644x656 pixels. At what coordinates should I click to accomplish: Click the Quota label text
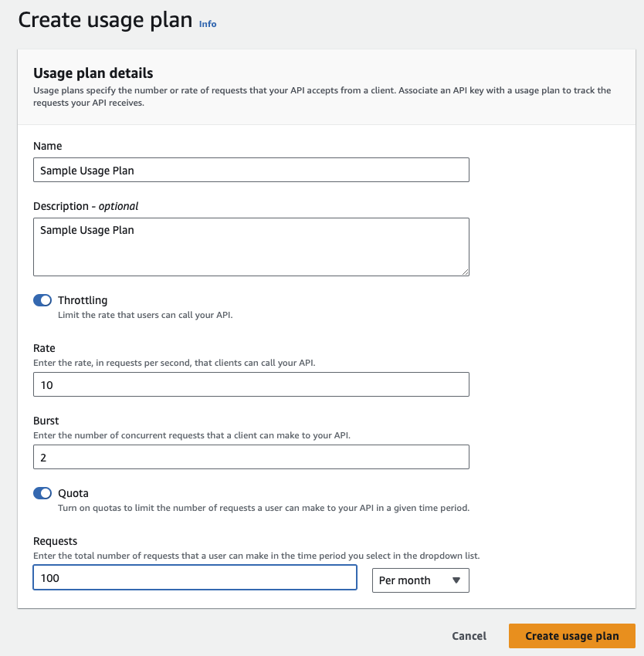(73, 493)
